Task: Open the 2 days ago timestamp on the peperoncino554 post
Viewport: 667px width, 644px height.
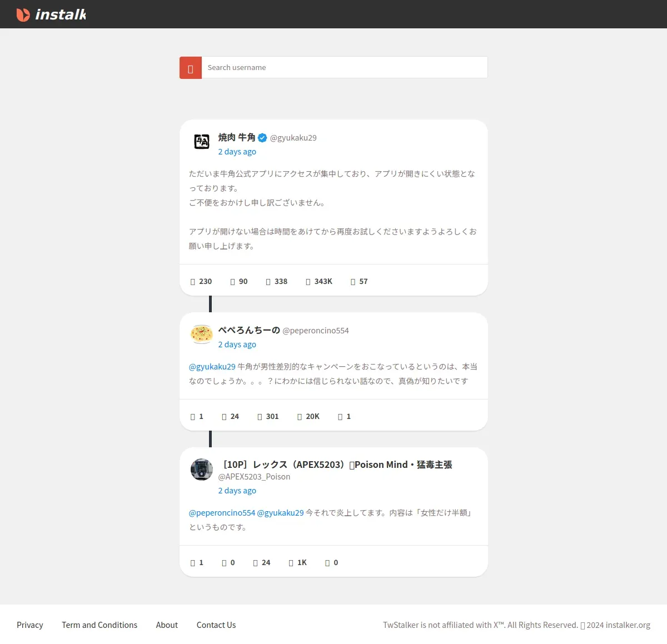Action: 237,345
